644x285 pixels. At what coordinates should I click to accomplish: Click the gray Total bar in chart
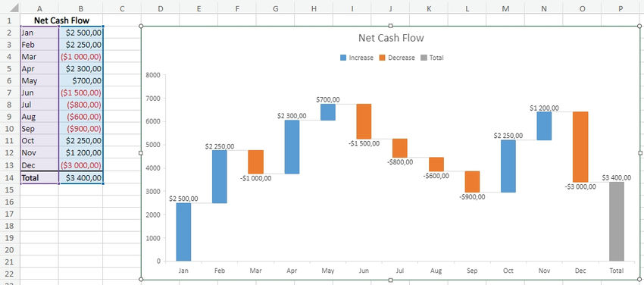coord(617,221)
